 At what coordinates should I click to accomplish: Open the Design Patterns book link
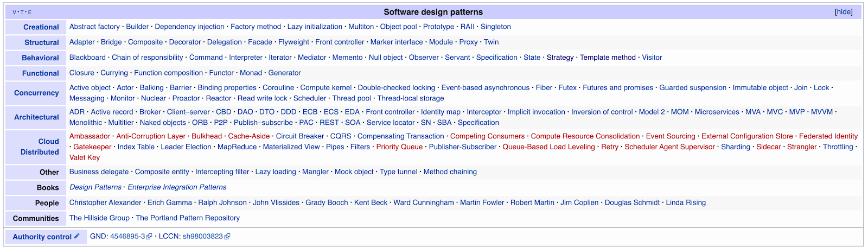pyautogui.click(x=95, y=187)
